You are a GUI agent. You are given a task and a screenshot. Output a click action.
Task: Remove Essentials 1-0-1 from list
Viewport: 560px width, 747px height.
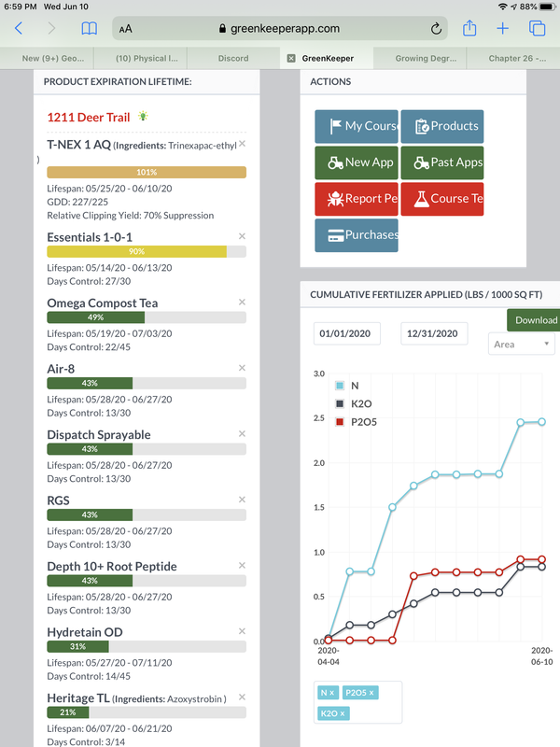click(242, 236)
